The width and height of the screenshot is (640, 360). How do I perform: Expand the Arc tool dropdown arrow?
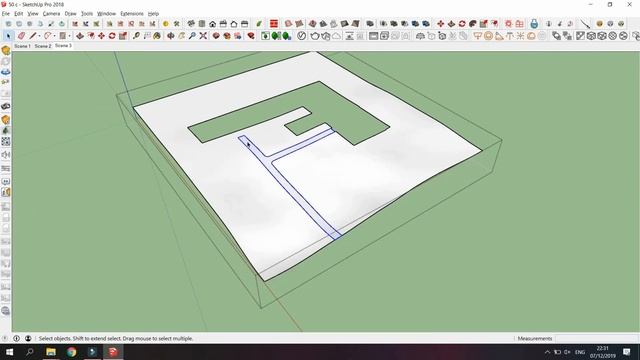tap(54, 36)
